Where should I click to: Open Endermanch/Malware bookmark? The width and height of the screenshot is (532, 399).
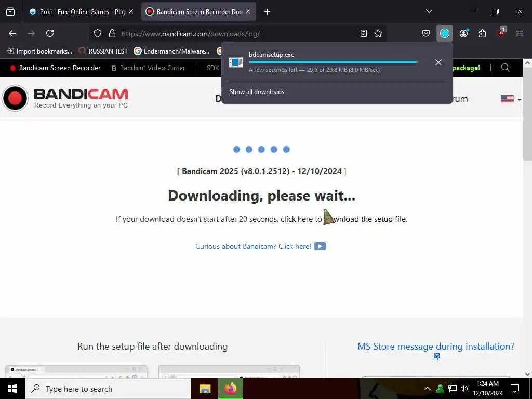(171, 51)
